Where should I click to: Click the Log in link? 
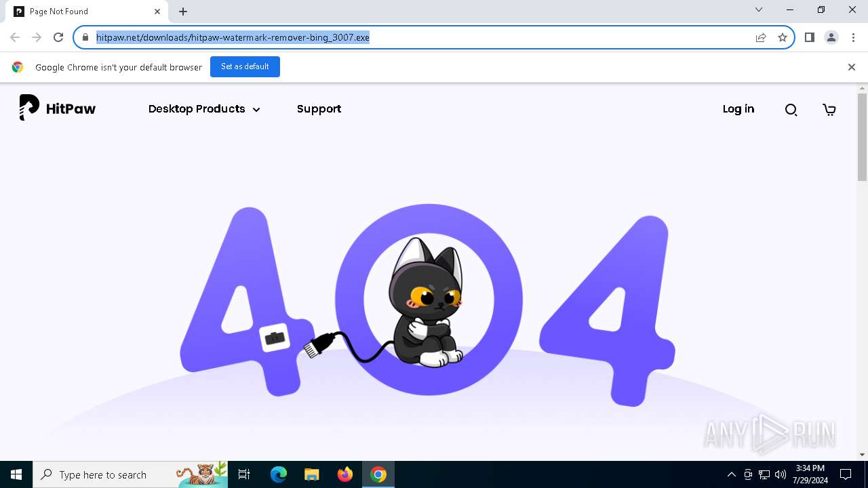pos(738,109)
